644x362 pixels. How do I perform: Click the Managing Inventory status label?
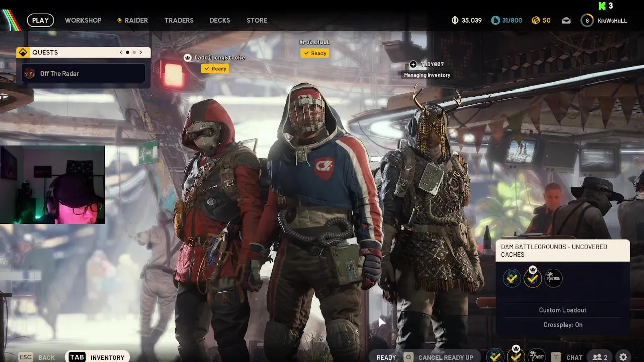[x=427, y=75]
